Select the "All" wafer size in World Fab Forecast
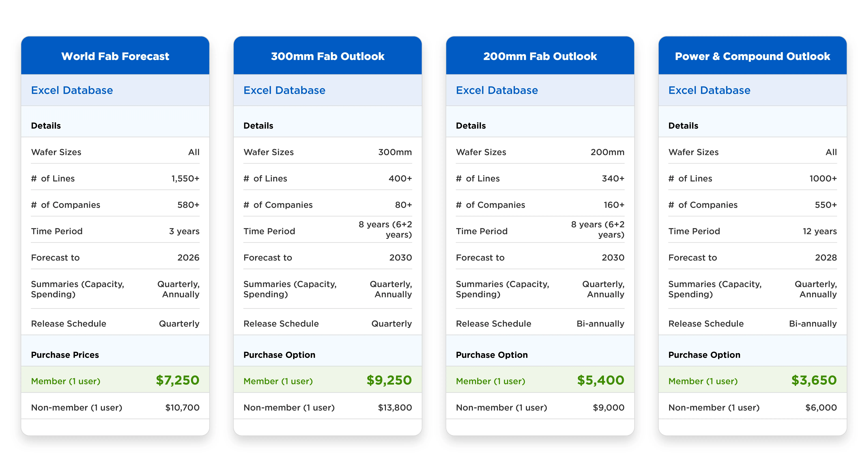This screenshot has height=472, width=868. [x=194, y=152]
